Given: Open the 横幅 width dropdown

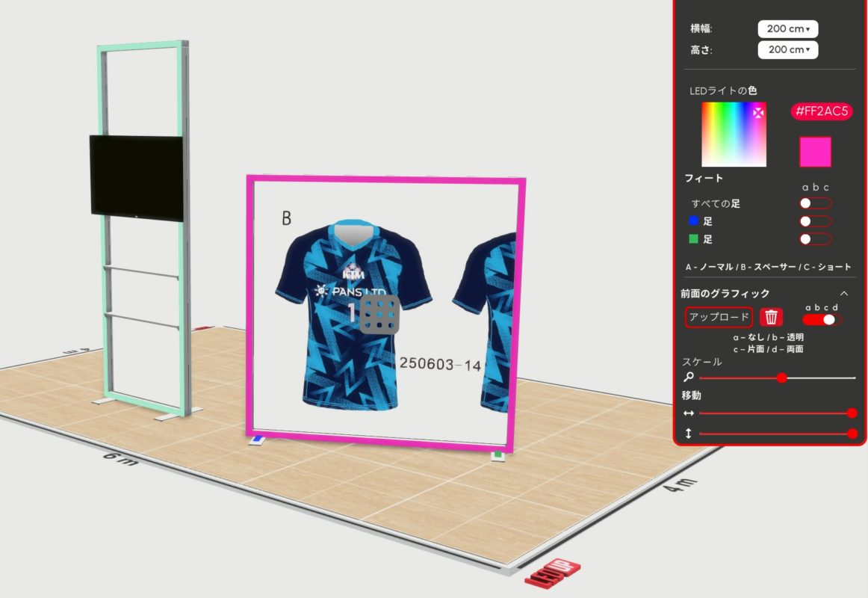Looking at the screenshot, I should pos(788,29).
